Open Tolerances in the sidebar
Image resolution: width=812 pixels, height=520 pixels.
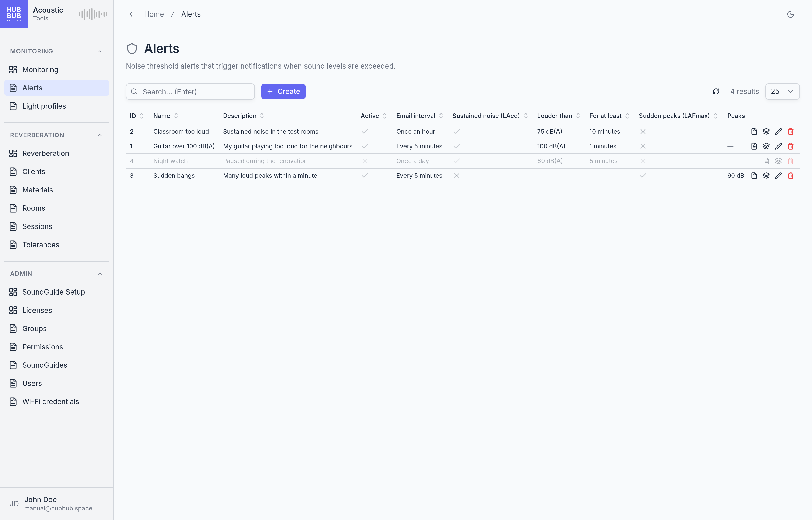pyautogui.click(x=56, y=245)
